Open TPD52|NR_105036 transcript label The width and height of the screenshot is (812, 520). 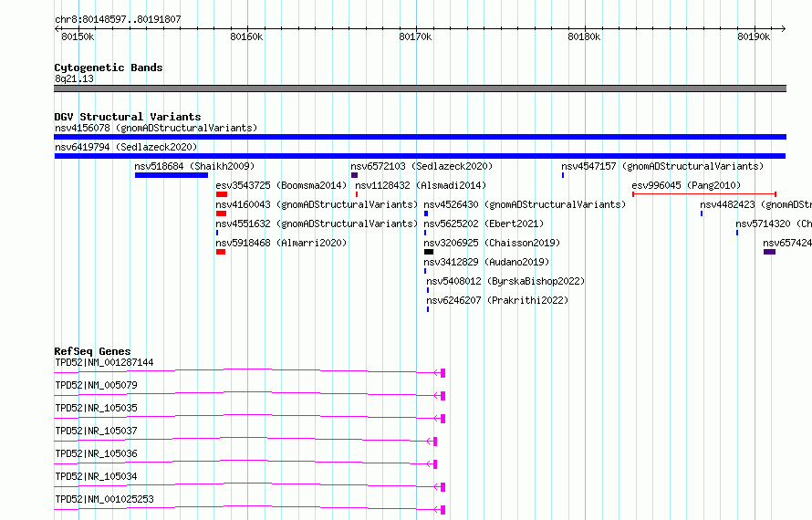(96, 453)
